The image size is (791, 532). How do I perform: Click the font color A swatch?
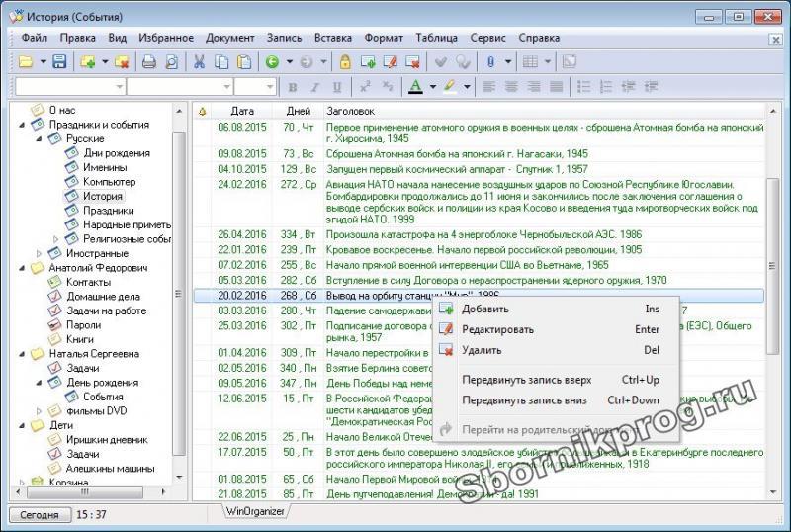point(415,87)
